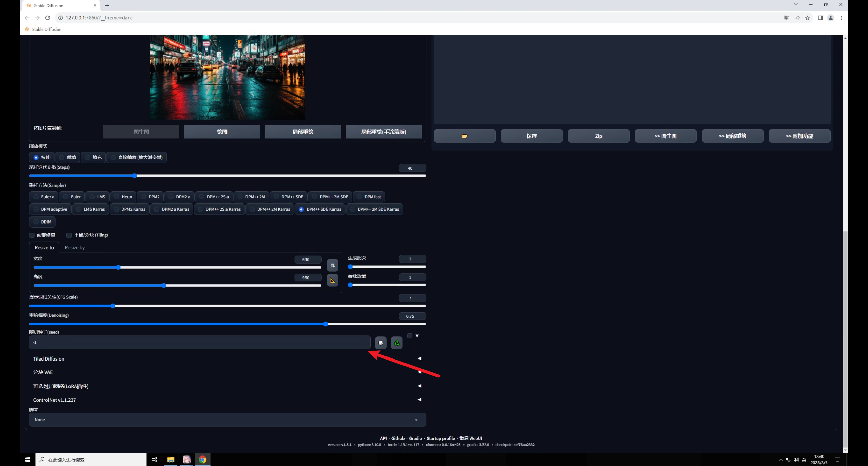Switch to the Resize by tab

[x=75, y=247]
